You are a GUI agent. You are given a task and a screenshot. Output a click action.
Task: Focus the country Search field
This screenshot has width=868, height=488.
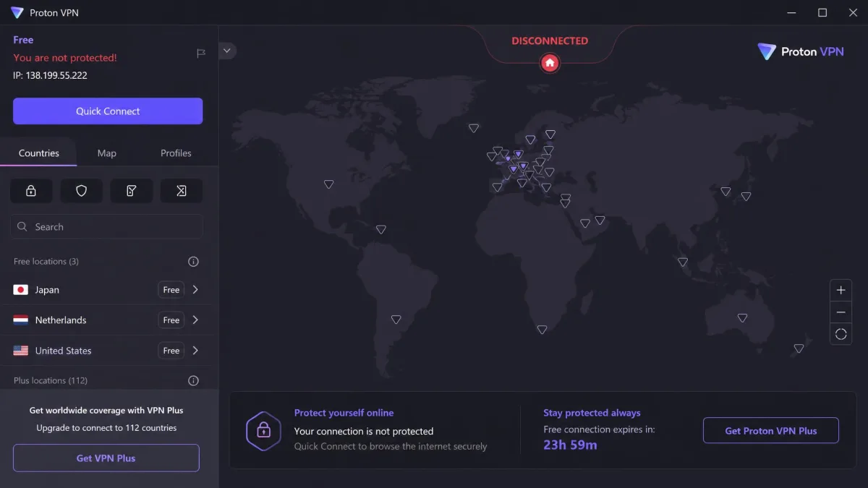(x=107, y=227)
